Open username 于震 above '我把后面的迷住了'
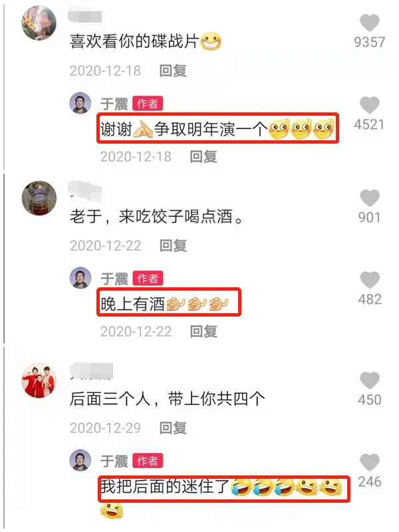Screen dimensions: 399x532 pos(114,461)
